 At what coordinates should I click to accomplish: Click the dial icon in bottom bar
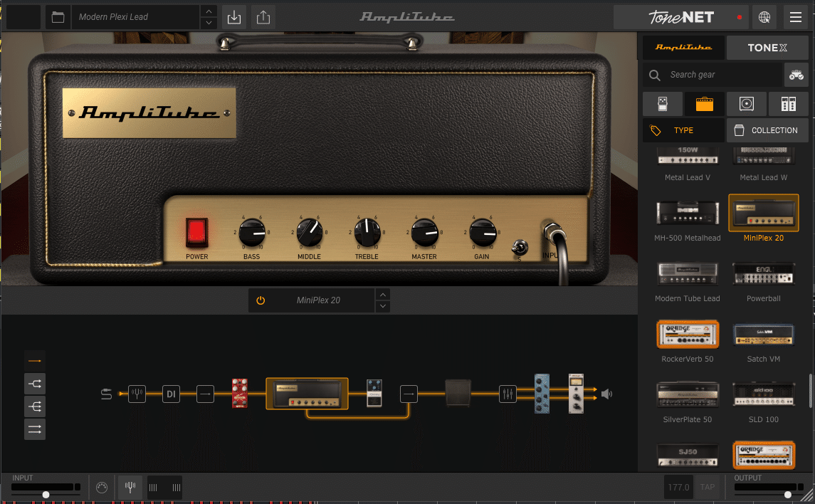click(x=102, y=488)
